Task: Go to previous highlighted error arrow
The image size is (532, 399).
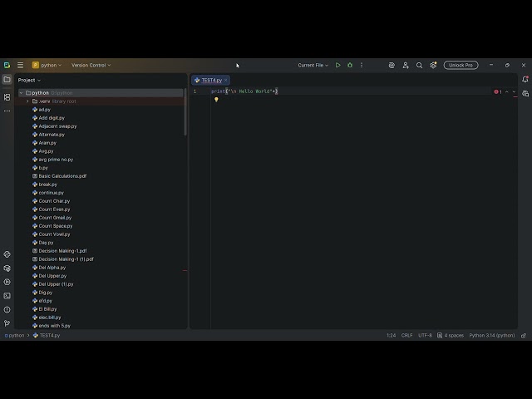Action: 506,91
